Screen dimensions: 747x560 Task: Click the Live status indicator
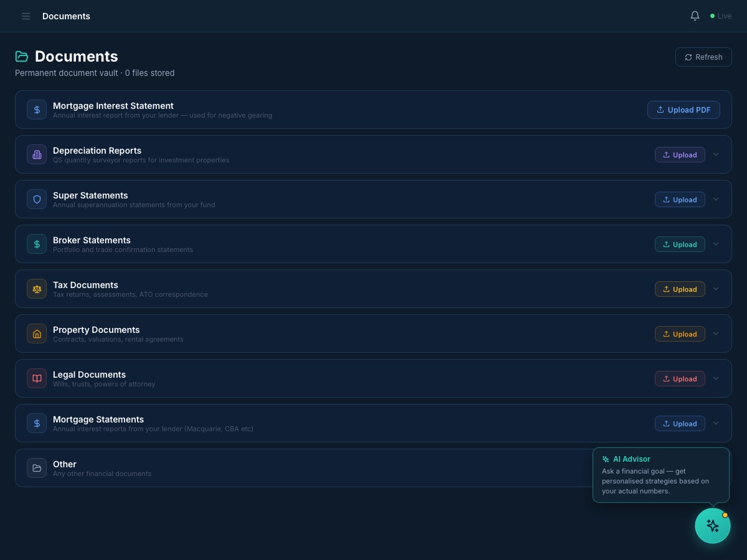[720, 16]
